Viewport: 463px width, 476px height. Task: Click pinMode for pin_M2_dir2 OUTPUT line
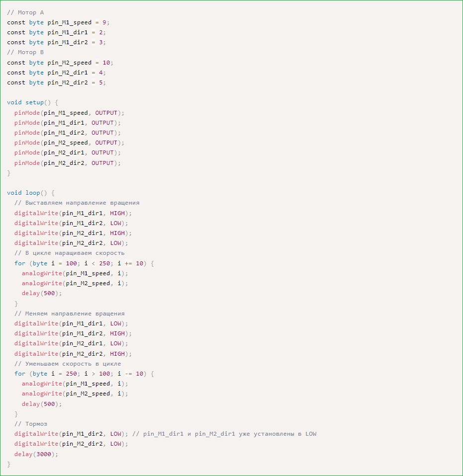coord(68,163)
